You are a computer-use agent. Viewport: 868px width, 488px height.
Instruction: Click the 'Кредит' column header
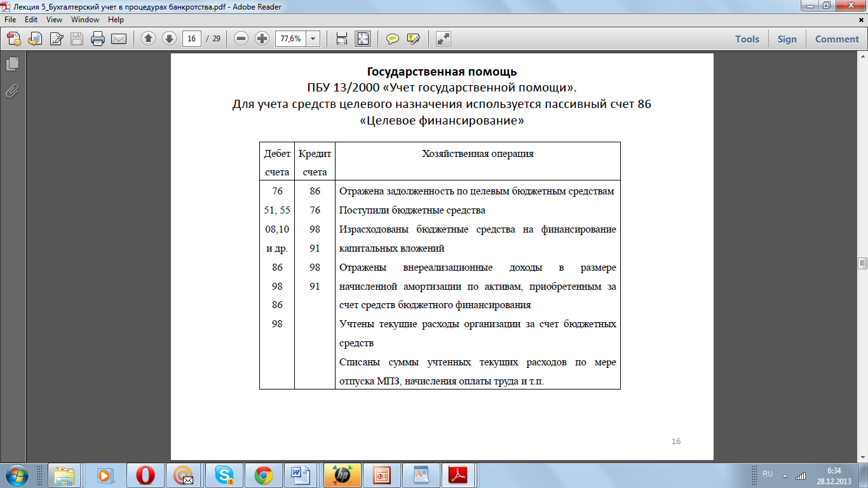(x=315, y=154)
